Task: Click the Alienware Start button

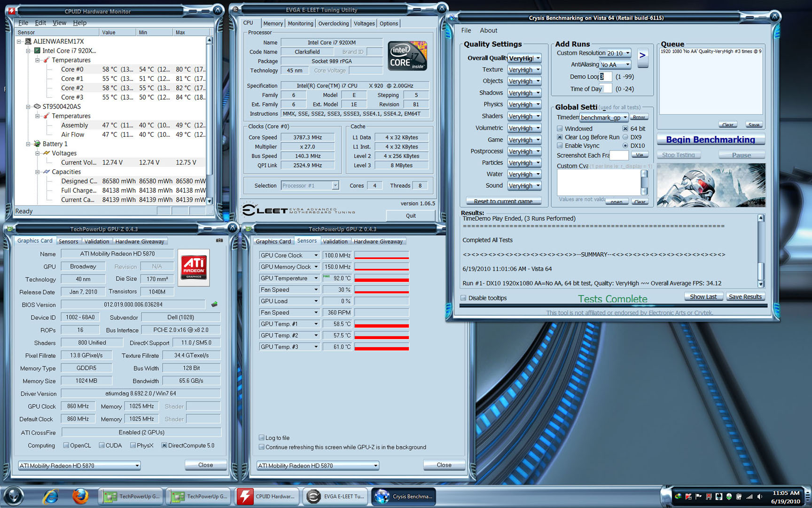Action: [x=14, y=496]
